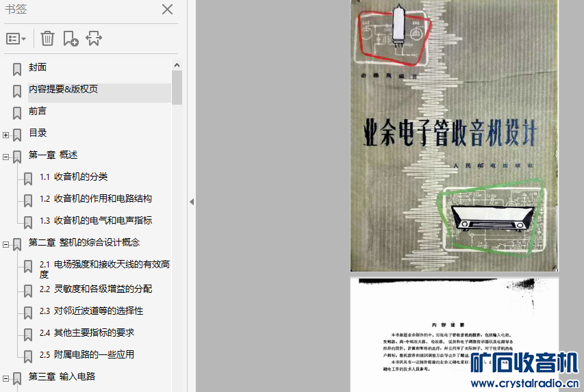Viewport: 584px width, 392px height.
Task: Collapse the 第三章 输入电路 bookmark node
Action: (x=5, y=378)
